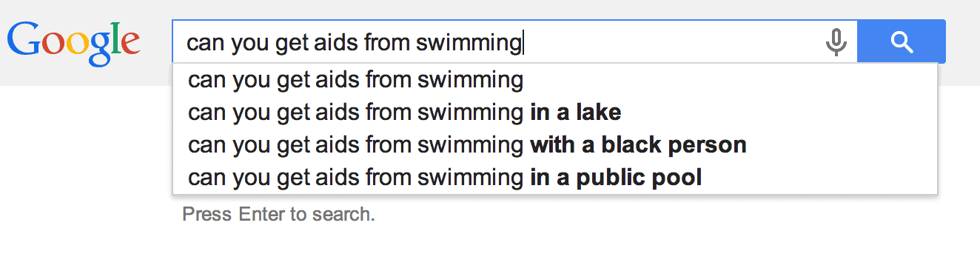Viewport: 980px width, 274px height.
Task: Click the bold "in a public pool" completion text
Action: (616, 177)
